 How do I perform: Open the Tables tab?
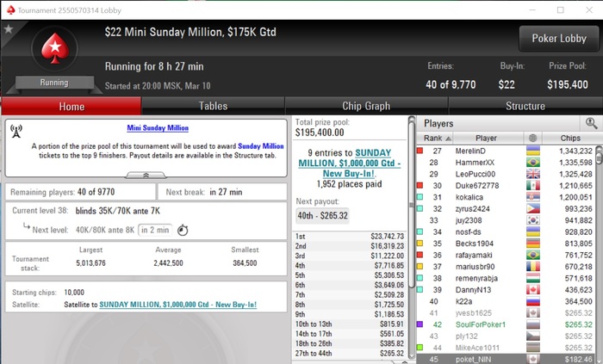(x=213, y=106)
